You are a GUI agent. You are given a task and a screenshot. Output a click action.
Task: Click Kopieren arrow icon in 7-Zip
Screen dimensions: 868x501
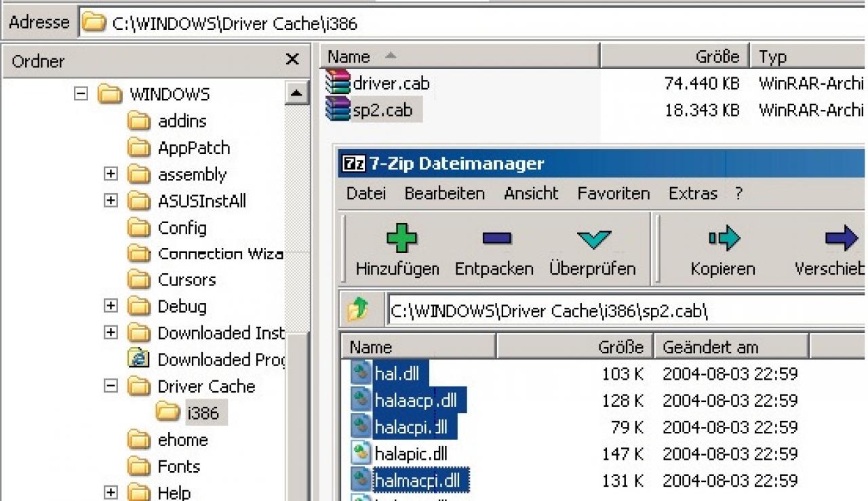tap(724, 239)
